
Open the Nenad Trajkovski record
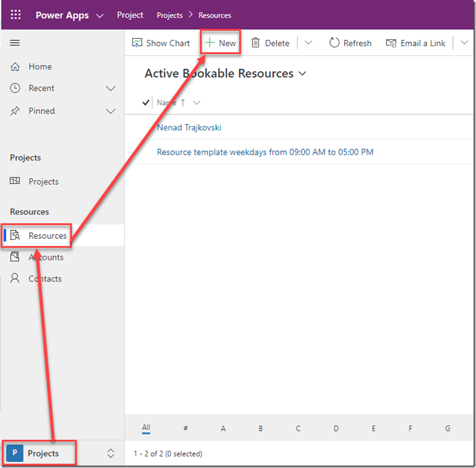coord(189,128)
